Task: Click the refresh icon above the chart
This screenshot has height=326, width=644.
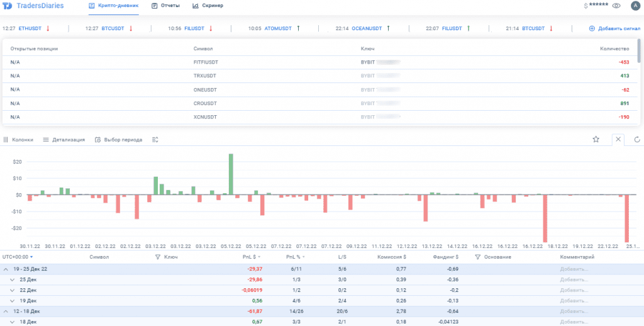Action: point(637,140)
